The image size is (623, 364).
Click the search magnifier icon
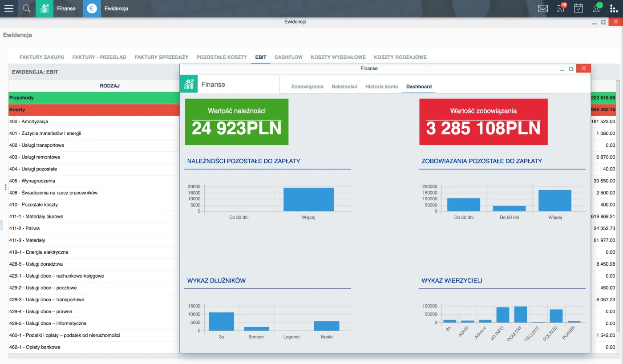(x=27, y=8)
